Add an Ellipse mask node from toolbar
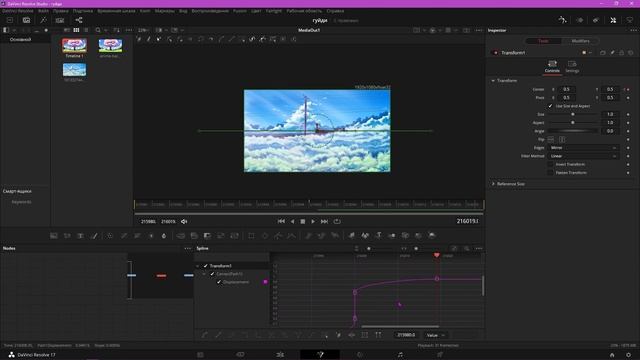This screenshot has height=360, width=640. tap(265, 236)
